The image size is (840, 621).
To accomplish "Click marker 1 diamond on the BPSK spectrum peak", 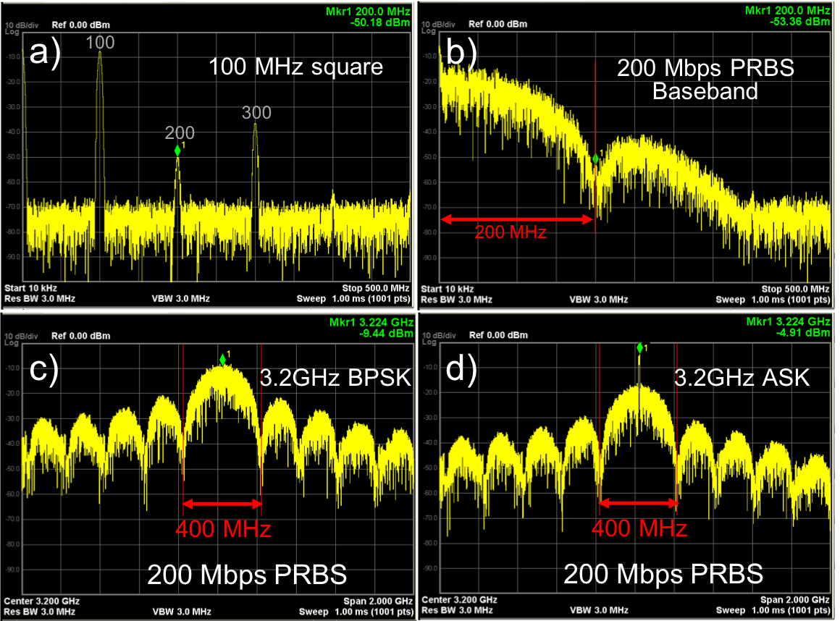I will click(222, 360).
